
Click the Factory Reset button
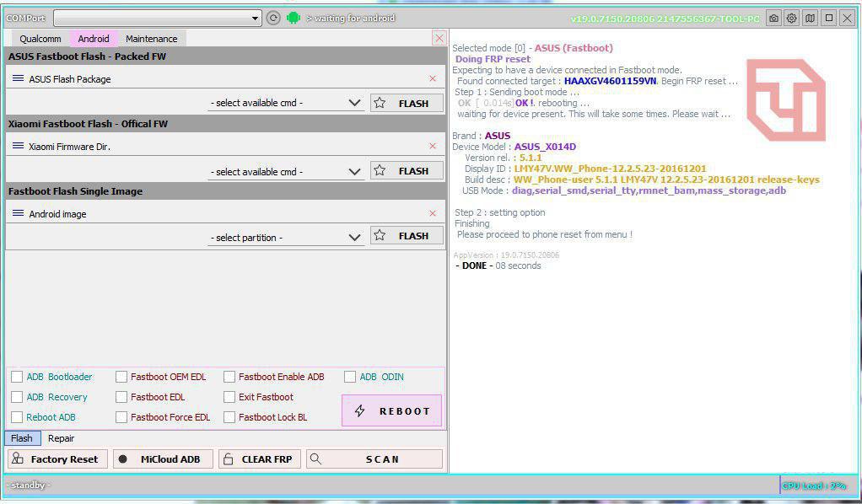click(57, 459)
